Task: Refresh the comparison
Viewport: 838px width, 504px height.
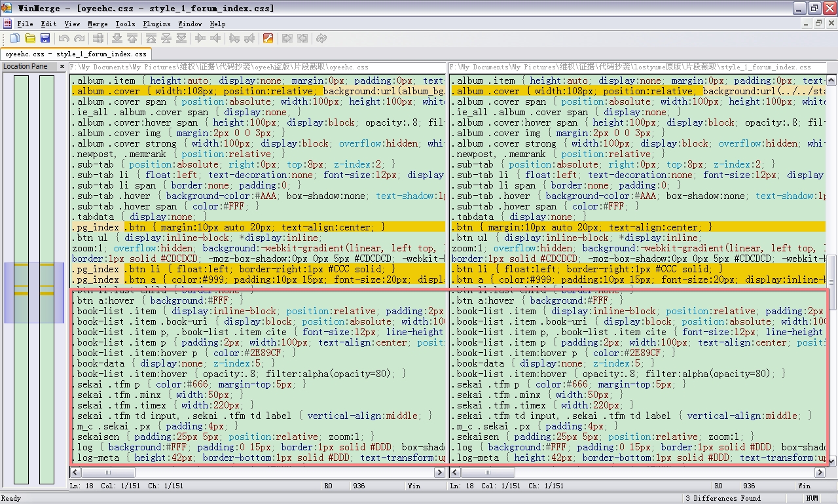Action: pyautogui.click(x=321, y=39)
